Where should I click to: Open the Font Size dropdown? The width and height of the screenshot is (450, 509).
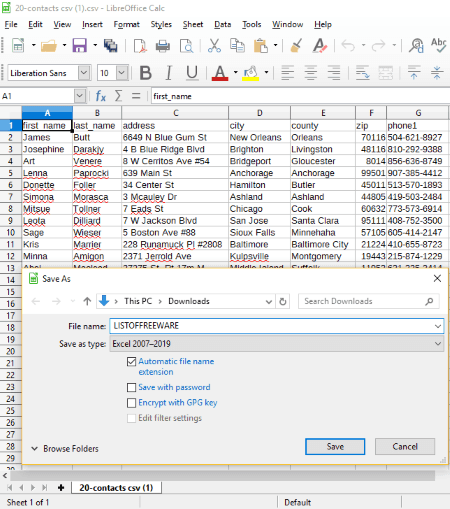click(122, 73)
